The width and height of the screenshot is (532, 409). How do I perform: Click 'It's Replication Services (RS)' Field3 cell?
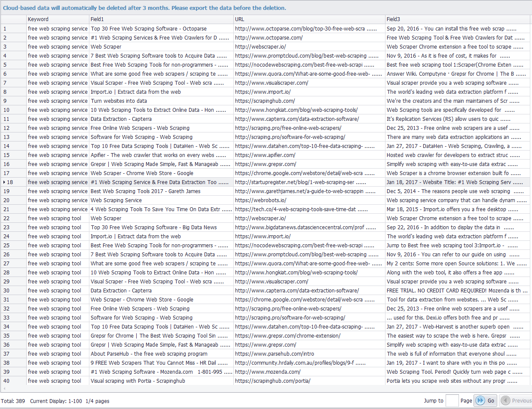point(459,119)
